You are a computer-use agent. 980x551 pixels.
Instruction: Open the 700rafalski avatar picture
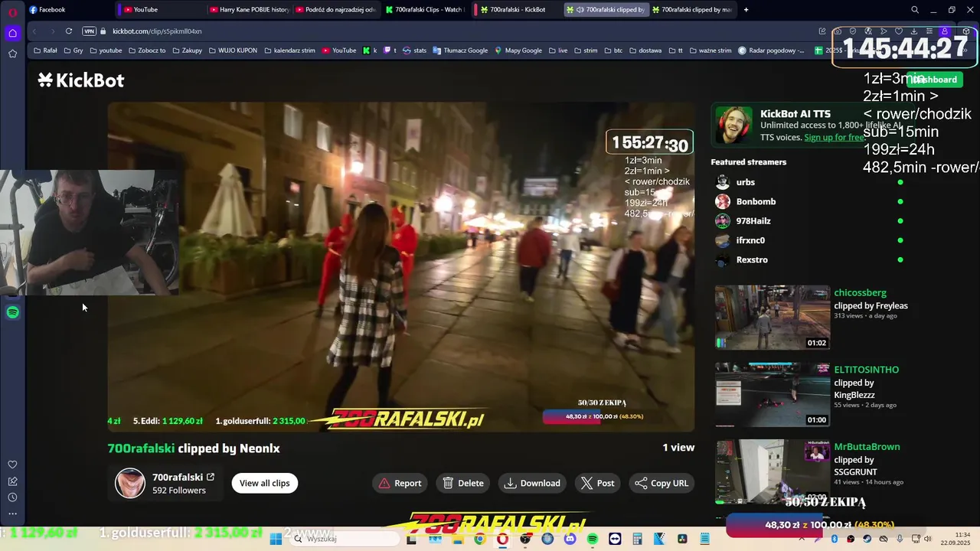130,483
